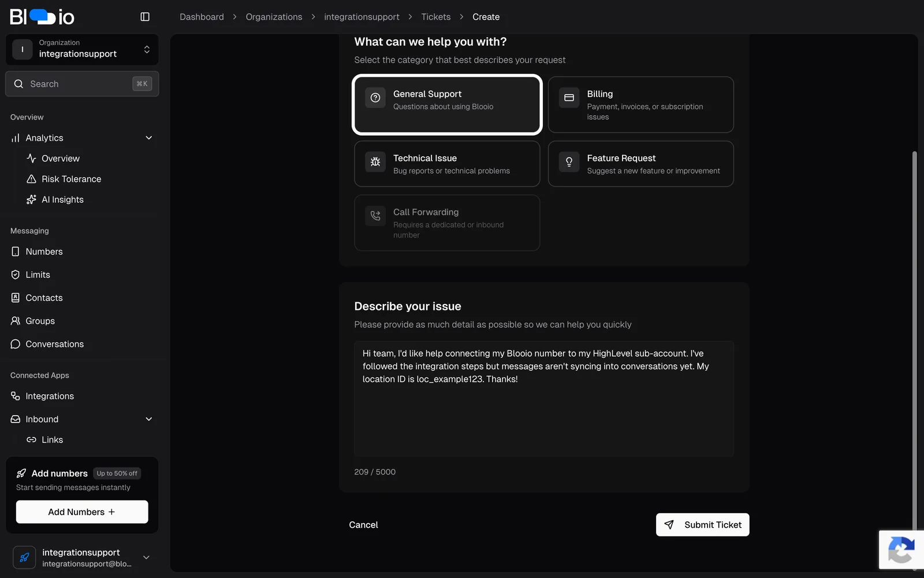Screen dimensions: 924x578
Task: Click the Call Forwarding phone icon
Action: 375,216
